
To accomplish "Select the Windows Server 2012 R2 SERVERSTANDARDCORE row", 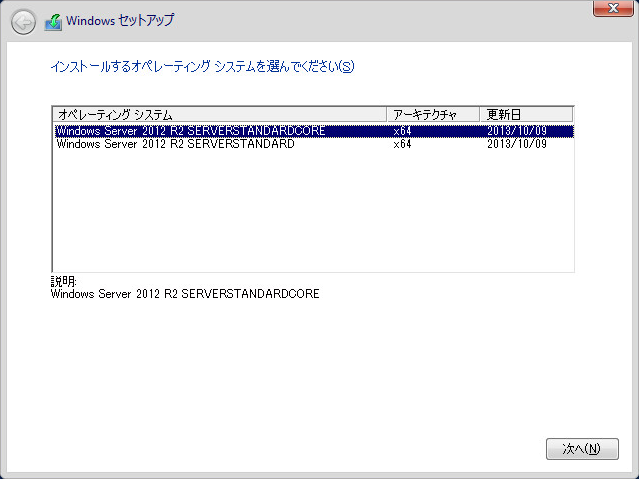I will click(314, 131).
